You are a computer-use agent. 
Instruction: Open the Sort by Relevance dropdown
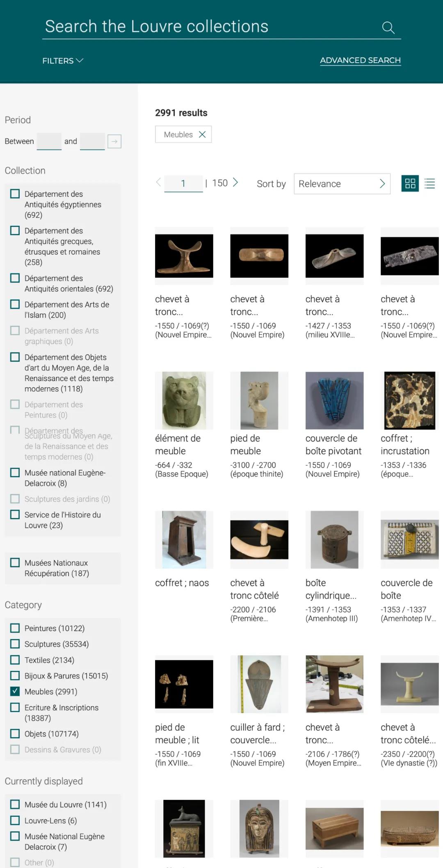point(342,184)
